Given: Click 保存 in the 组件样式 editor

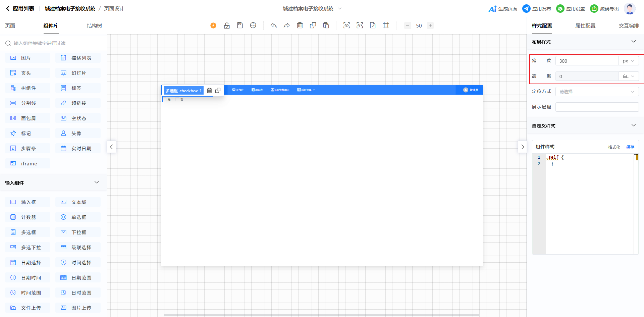Looking at the screenshot, I should [x=630, y=147].
